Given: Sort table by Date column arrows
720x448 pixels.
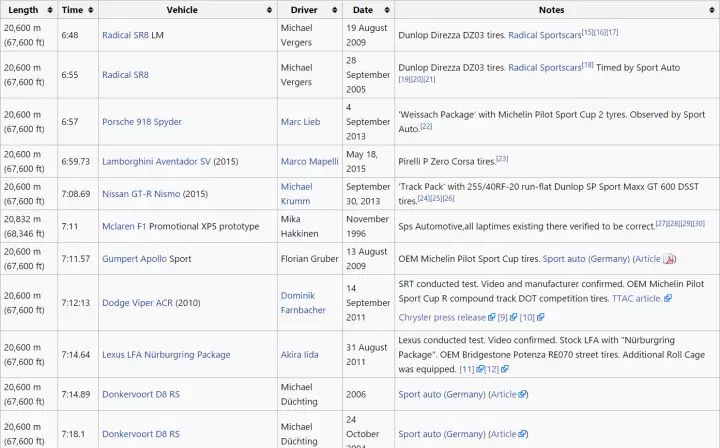Looking at the screenshot, I should [387, 10].
